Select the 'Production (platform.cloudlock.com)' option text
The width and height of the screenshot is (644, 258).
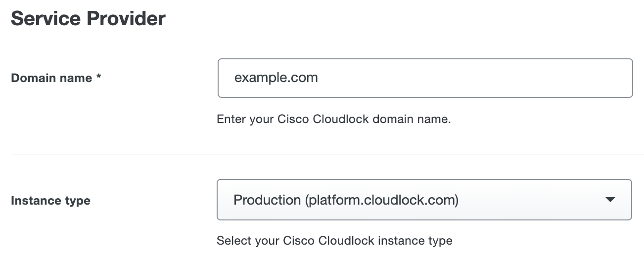pyautogui.click(x=346, y=200)
